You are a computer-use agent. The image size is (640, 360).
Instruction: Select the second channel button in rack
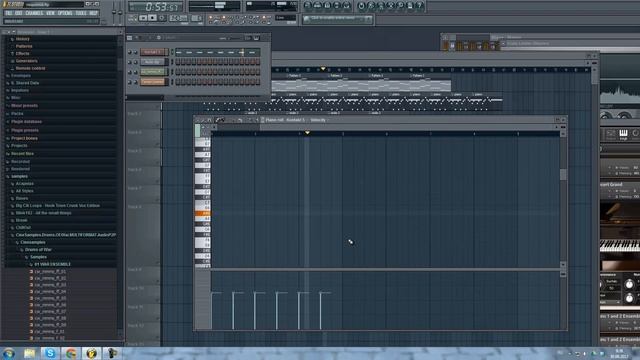point(153,62)
